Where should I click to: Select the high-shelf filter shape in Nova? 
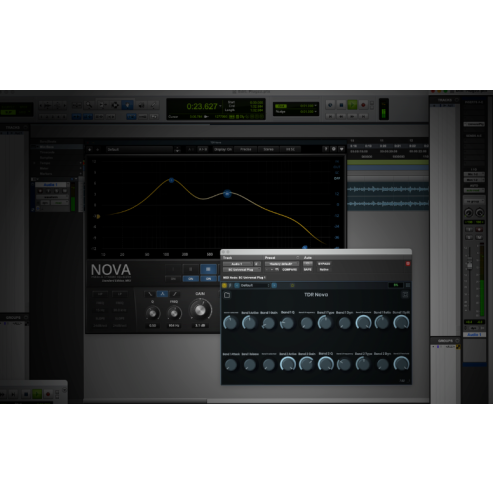[x=174, y=294]
